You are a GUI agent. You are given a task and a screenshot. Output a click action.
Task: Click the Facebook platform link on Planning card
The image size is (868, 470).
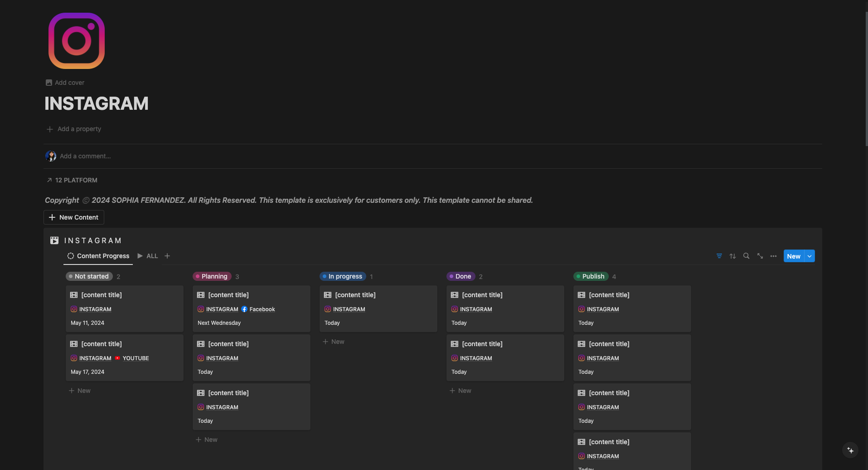[x=262, y=309]
